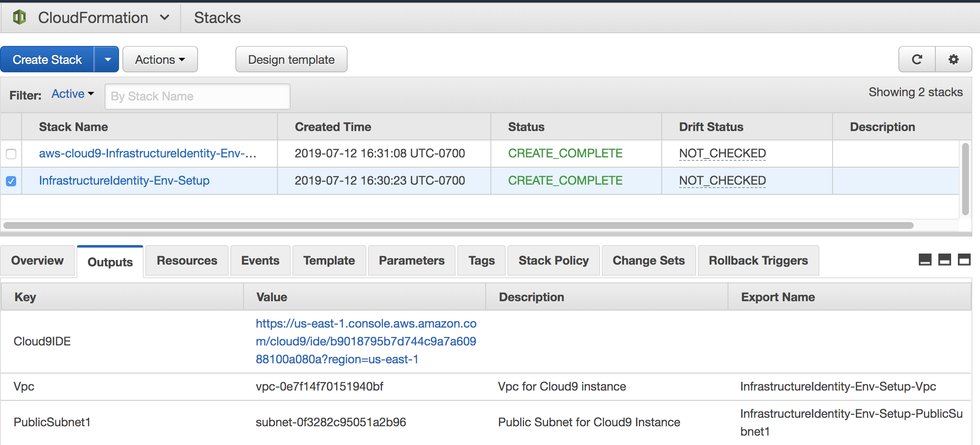Click the 16:31:08 created time cell
This screenshot has width=980, height=445.
click(x=380, y=153)
